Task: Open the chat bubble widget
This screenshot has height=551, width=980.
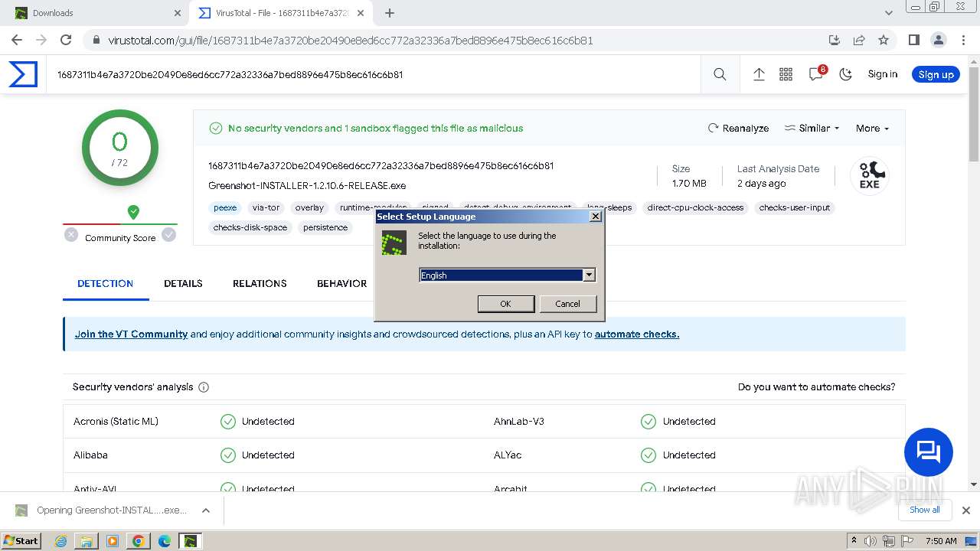Action: click(928, 452)
